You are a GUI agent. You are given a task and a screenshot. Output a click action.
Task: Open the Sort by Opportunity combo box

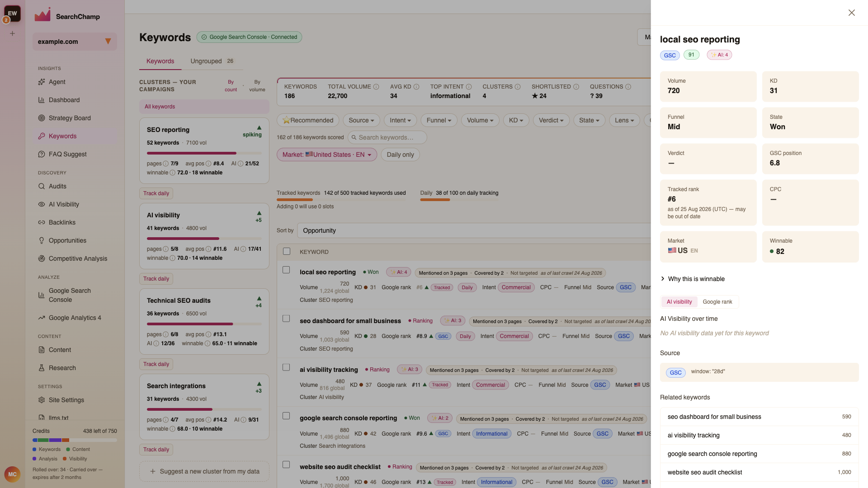coord(474,230)
